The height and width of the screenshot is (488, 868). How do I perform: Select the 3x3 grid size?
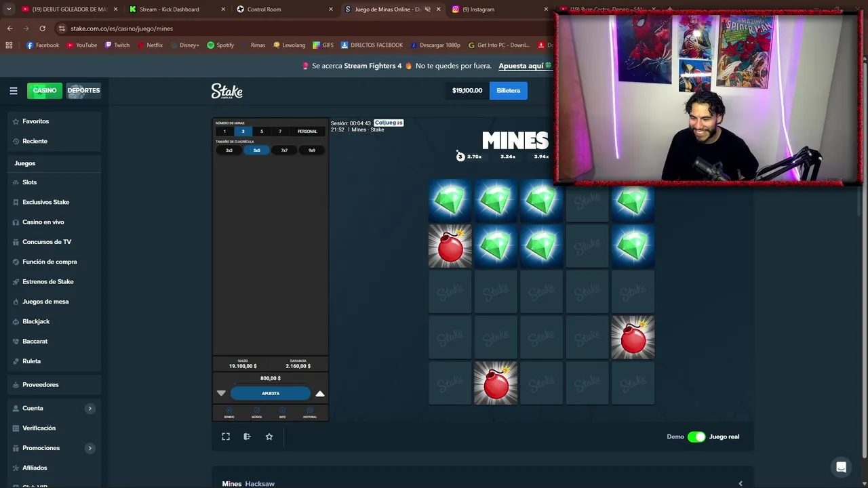(229, 150)
